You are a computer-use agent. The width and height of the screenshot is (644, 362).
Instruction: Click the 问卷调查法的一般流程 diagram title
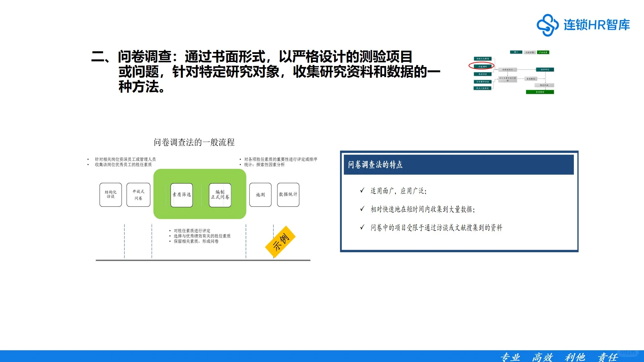[194, 142]
